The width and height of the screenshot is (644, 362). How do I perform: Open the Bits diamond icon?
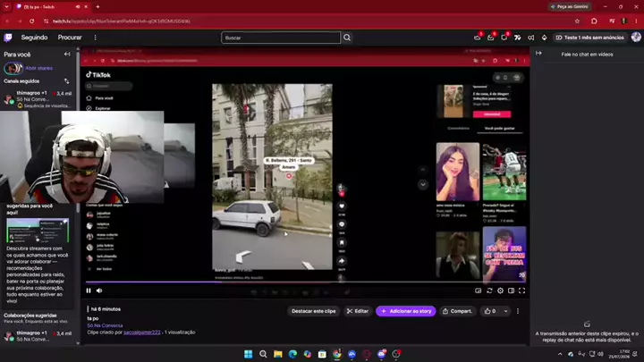544,38
